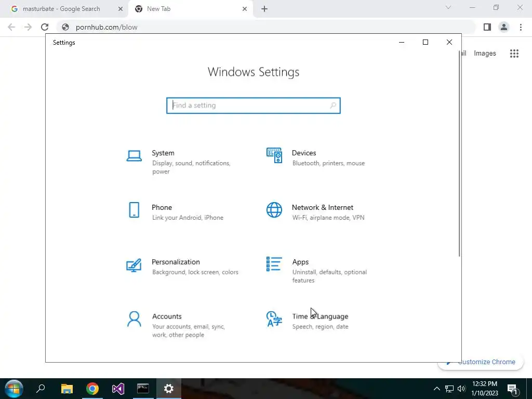The image size is (532, 399).
Task: Click the Customize Chrome button
Action: point(481,362)
